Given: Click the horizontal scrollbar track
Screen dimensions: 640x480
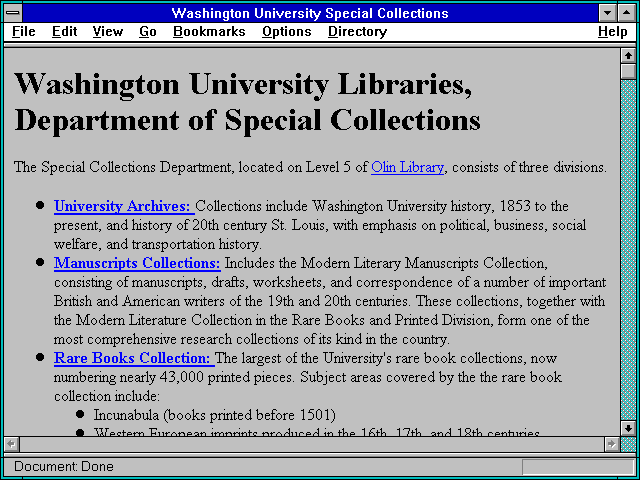Looking at the screenshot, I should pos(311,444).
